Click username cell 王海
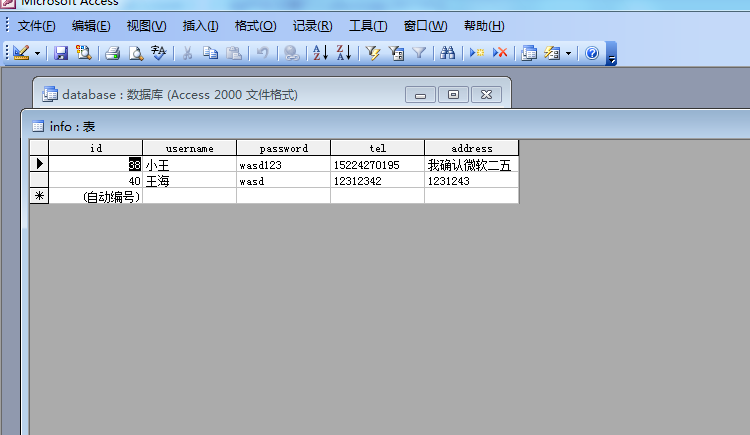The width and height of the screenshot is (750, 435). coord(189,180)
